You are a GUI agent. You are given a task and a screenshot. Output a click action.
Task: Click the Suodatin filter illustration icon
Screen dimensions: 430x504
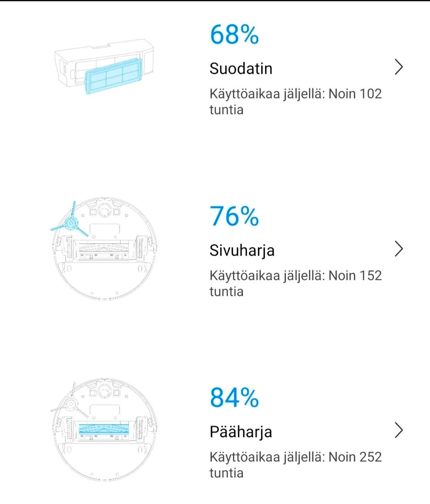click(103, 67)
